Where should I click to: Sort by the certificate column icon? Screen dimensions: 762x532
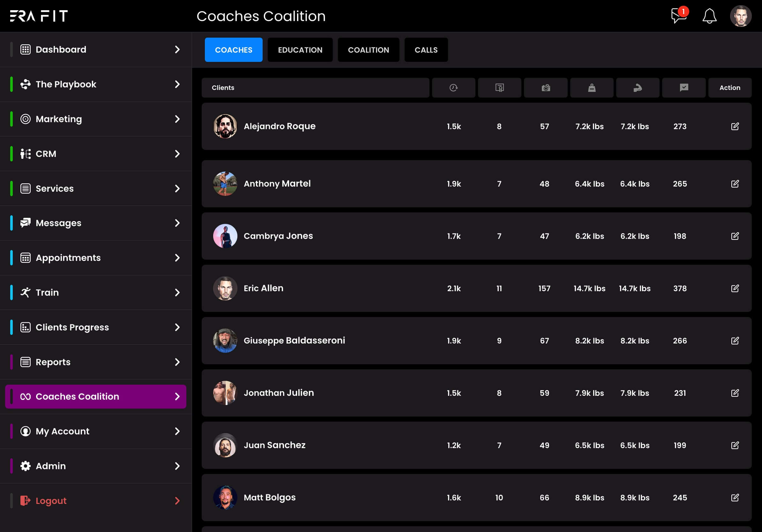[x=499, y=88]
